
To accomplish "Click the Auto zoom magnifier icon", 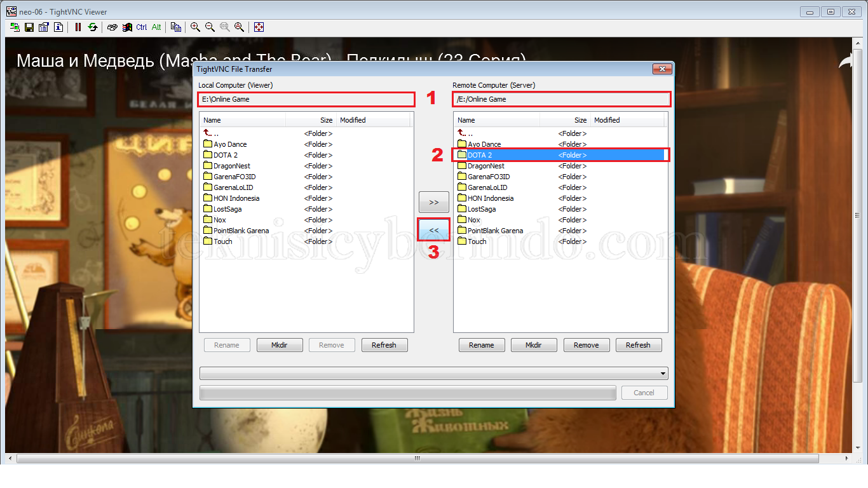I will 240,27.
